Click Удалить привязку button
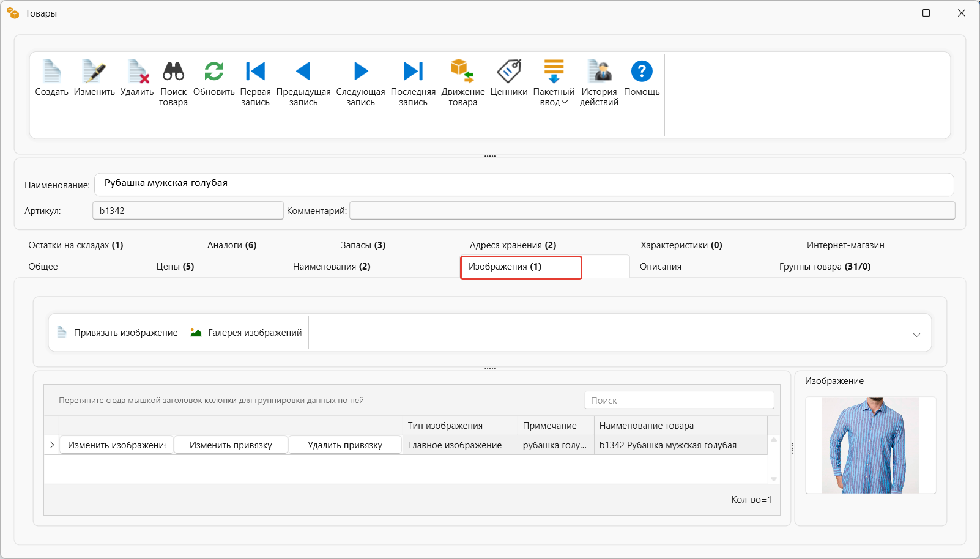Viewport: 980px width, 559px height. click(345, 445)
